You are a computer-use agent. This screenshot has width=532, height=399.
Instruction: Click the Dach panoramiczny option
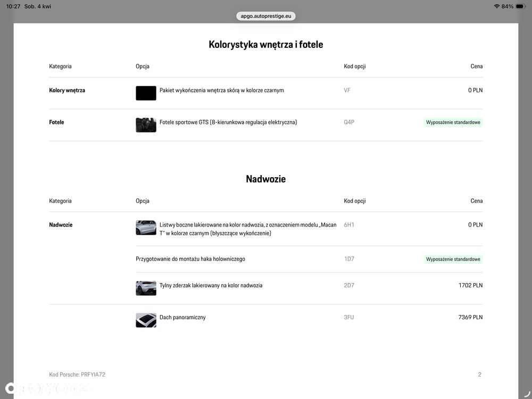(x=182, y=318)
